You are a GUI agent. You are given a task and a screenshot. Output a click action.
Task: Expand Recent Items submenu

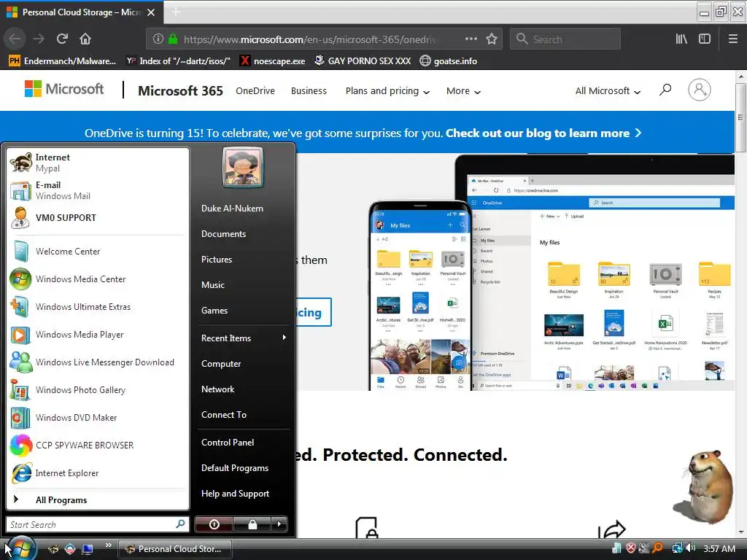coord(243,338)
